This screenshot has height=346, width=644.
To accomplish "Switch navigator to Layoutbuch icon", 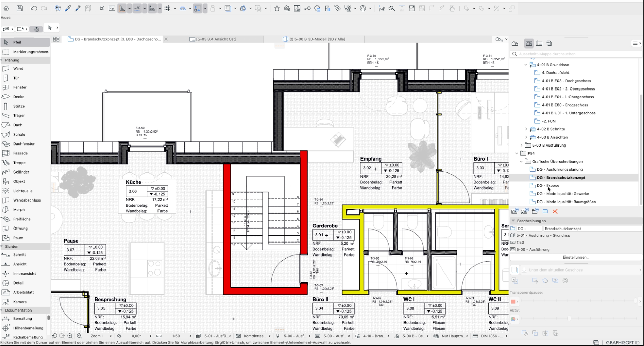I will point(539,43).
